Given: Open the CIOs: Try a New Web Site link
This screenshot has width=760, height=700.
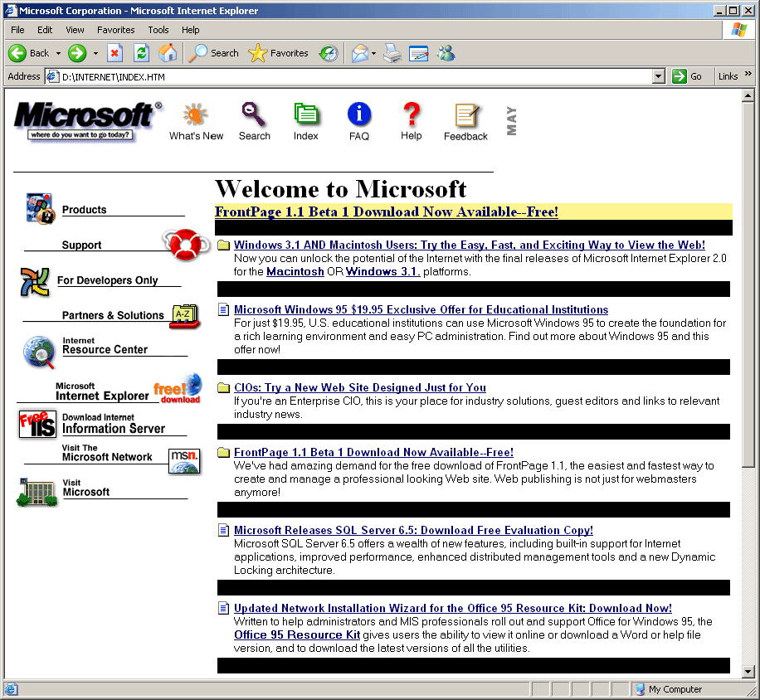Looking at the screenshot, I should (359, 387).
